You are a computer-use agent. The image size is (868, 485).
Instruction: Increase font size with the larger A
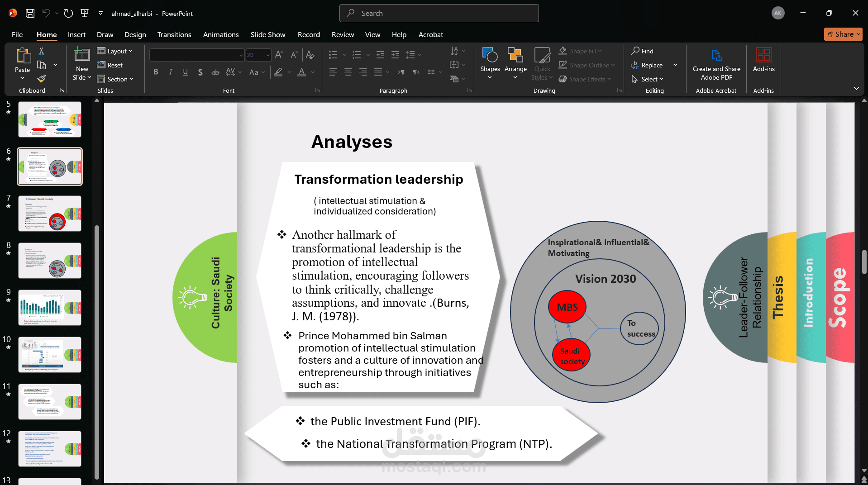pyautogui.click(x=279, y=55)
